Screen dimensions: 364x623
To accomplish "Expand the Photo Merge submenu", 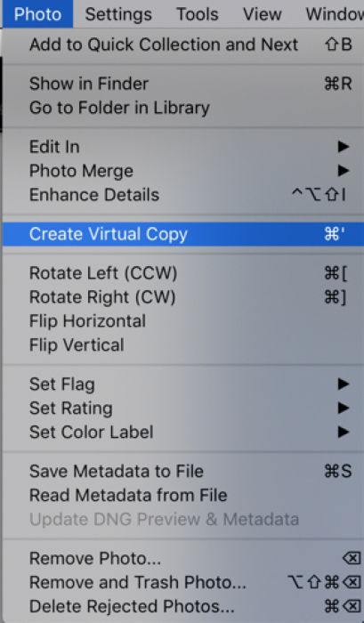I will tap(183, 171).
